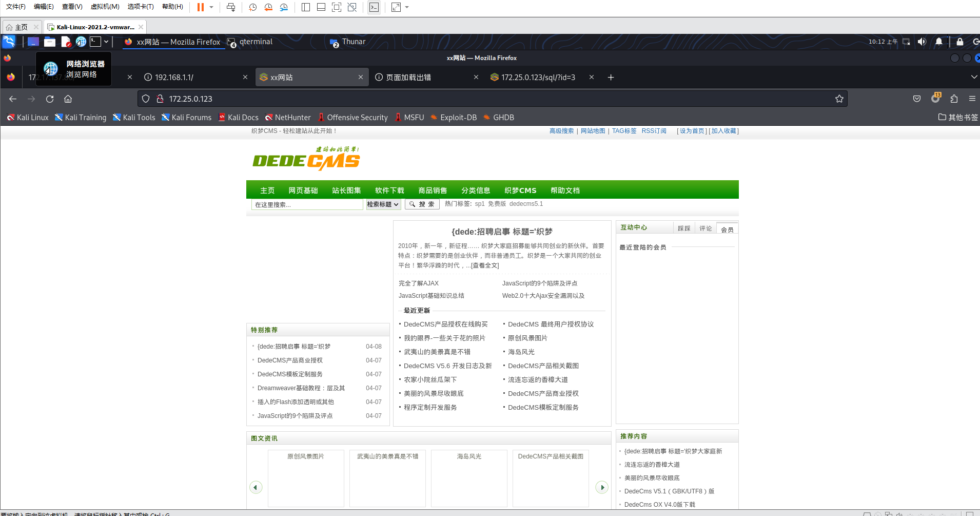This screenshot has width=980, height=516.
Task: Open the Firefox extensions puzzle icon
Action: click(954, 99)
